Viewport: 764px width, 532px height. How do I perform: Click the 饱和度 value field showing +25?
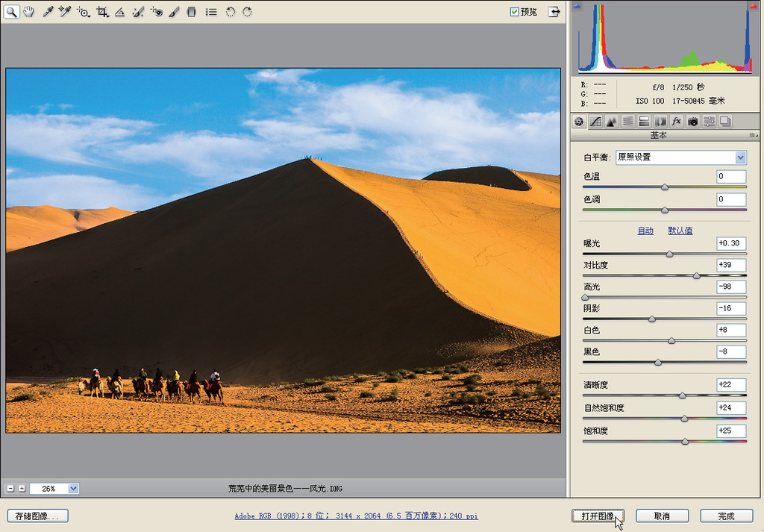[x=731, y=431]
